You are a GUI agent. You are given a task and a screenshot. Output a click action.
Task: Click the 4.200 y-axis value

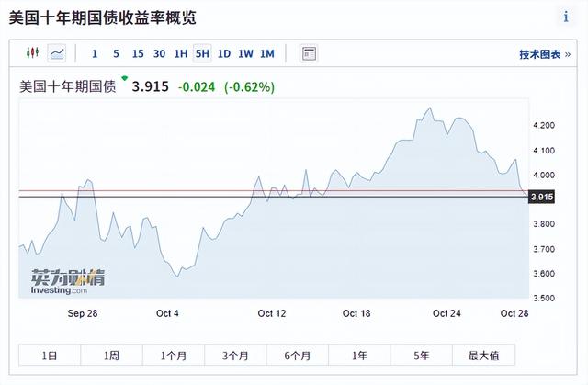tap(544, 126)
